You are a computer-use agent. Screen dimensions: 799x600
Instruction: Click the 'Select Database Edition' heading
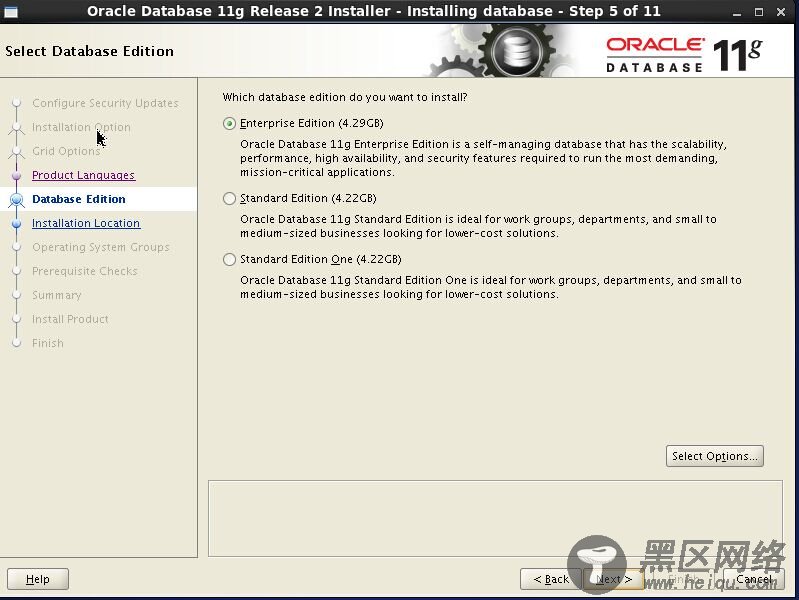pos(89,51)
